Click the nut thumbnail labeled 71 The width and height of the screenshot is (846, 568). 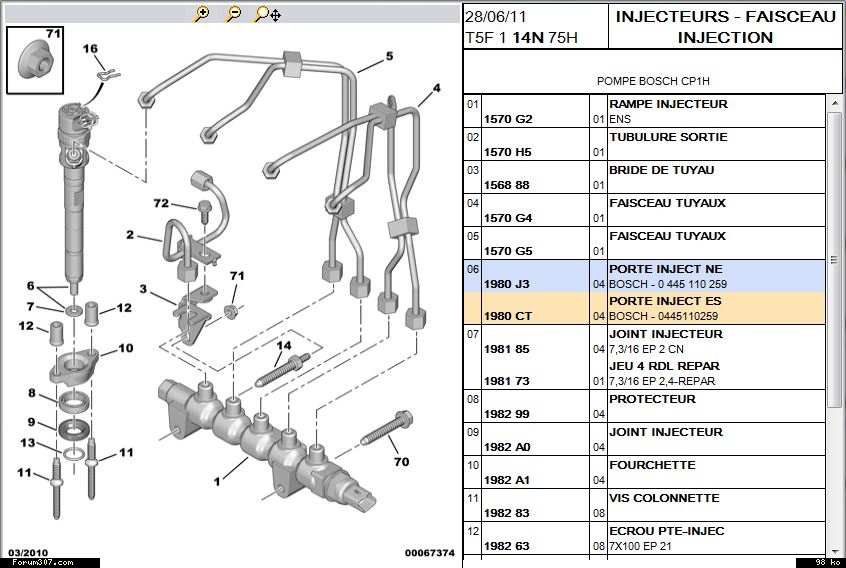click(35, 58)
